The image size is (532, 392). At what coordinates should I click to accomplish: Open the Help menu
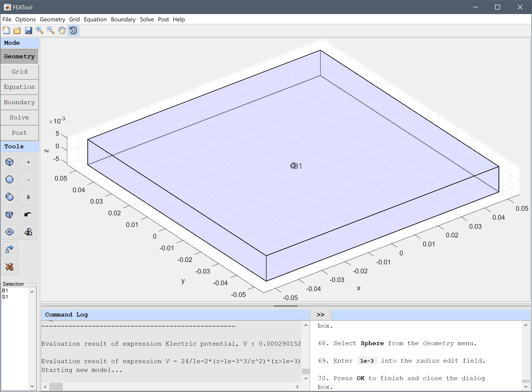tap(179, 19)
